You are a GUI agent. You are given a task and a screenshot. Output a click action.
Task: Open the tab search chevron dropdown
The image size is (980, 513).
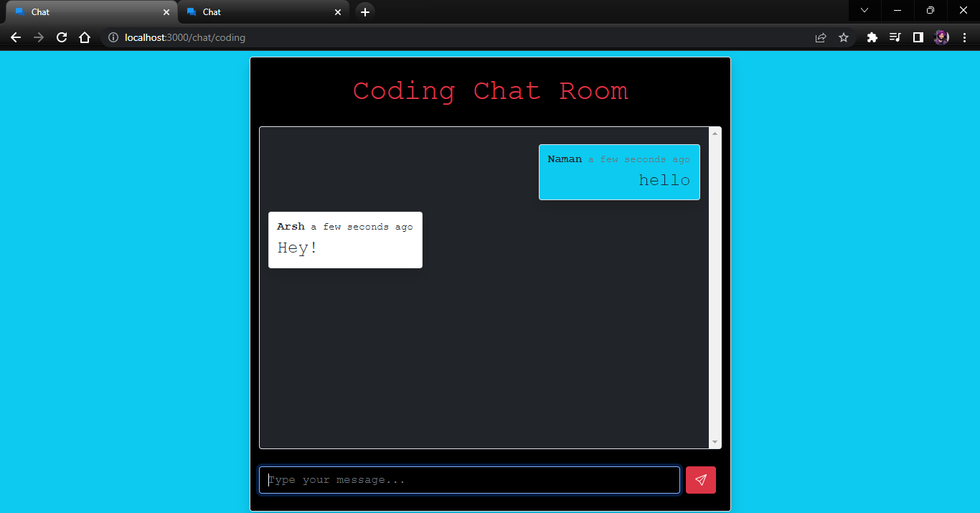(864, 11)
